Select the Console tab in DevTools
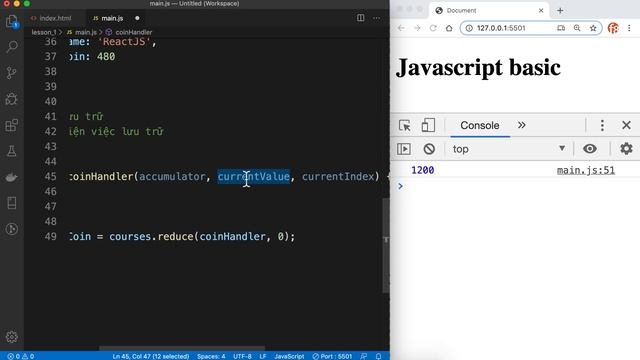Image resolution: width=640 pixels, height=360 pixels. [x=480, y=125]
